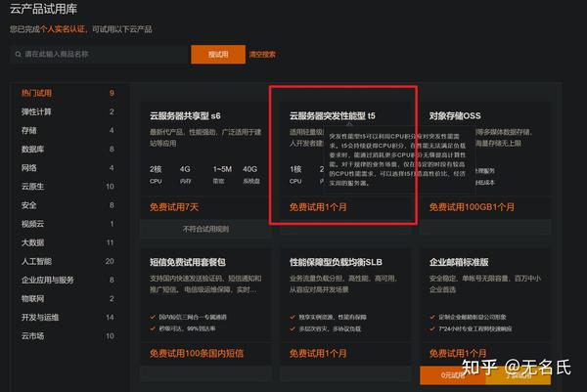The image size is (587, 392).
Task: Click the orange 搜试用 search button
Action: click(218, 54)
